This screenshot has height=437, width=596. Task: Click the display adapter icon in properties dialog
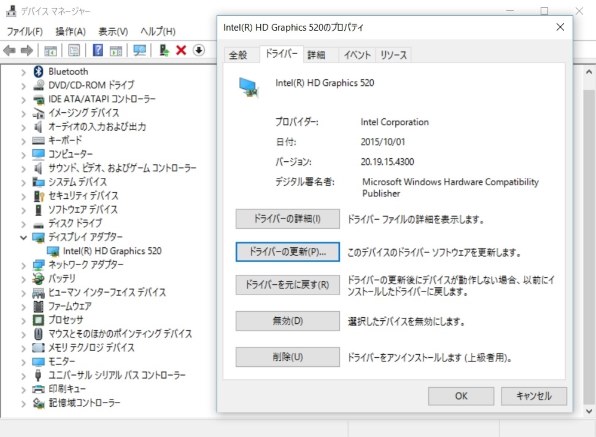coord(249,87)
